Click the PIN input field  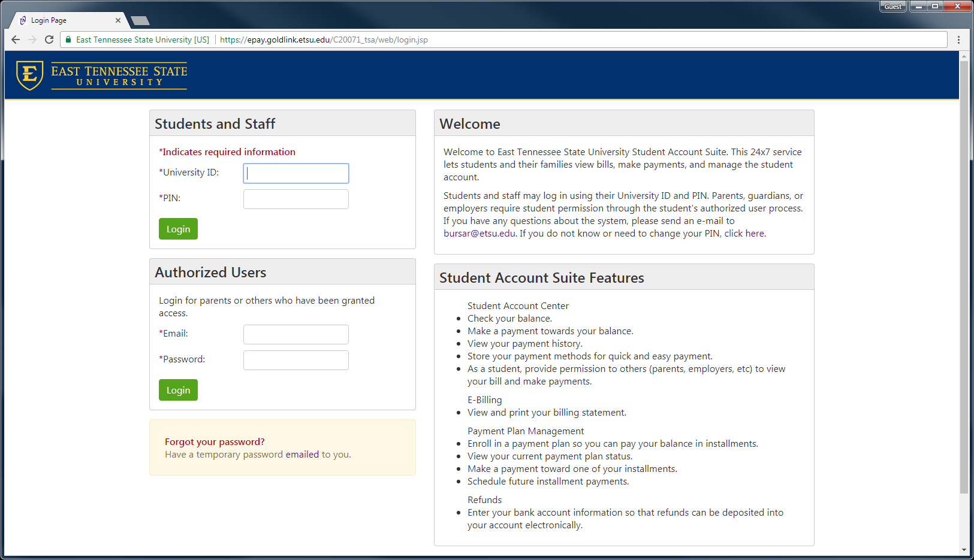pyautogui.click(x=295, y=199)
